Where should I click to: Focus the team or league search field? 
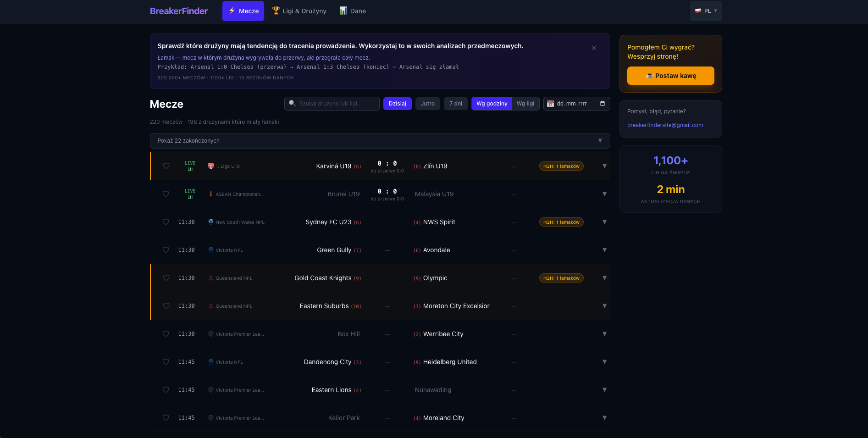(x=332, y=104)
